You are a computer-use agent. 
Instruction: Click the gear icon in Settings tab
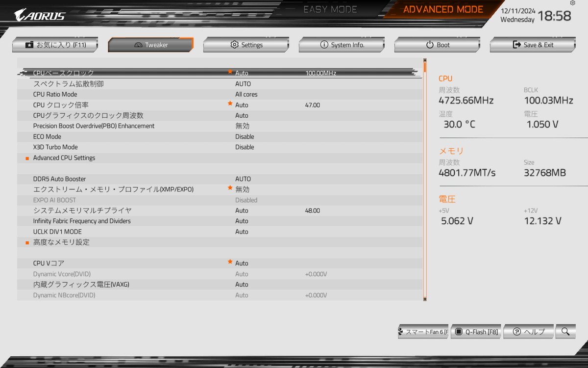click(x=234, y=45)
